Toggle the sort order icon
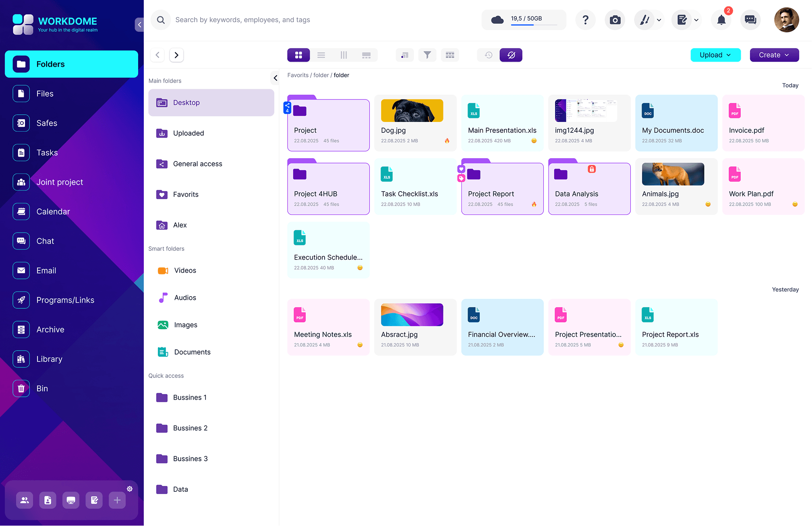Screen dimensions: 812x526 pyautogui.click(x=404, y=55)
